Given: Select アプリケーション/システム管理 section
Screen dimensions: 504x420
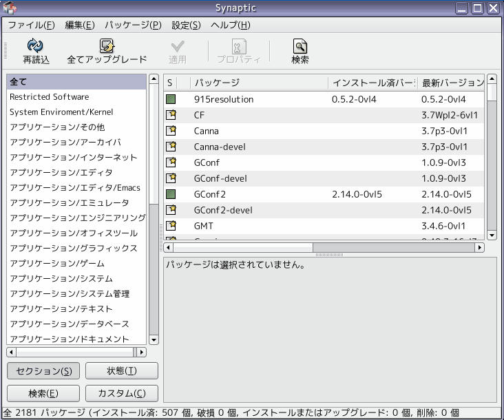Looking at the screenshot, I should tap(76, 293).
